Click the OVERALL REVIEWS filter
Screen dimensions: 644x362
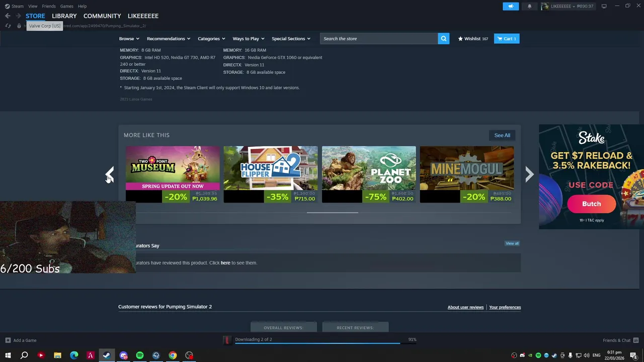[283, 327]
